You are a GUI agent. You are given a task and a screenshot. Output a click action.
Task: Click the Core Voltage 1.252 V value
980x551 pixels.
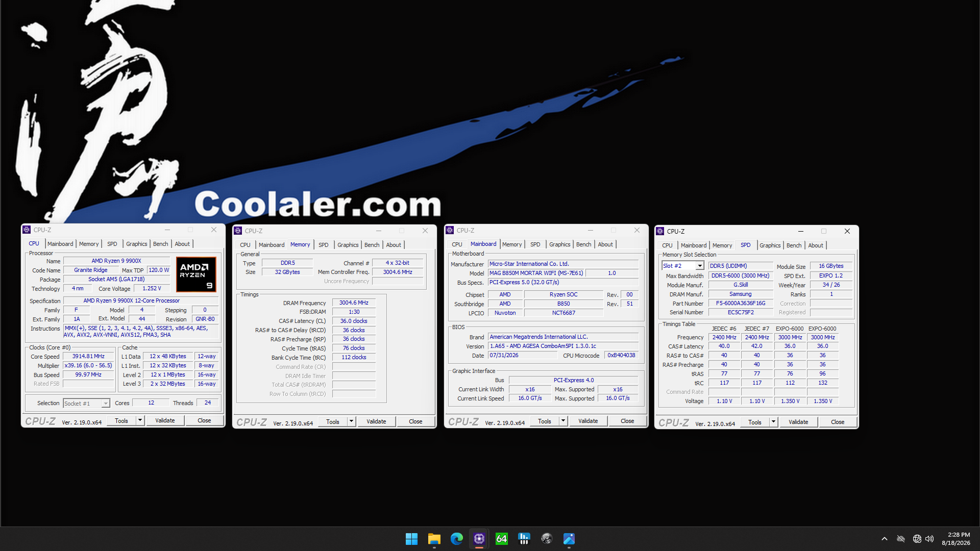click(152, 289)
